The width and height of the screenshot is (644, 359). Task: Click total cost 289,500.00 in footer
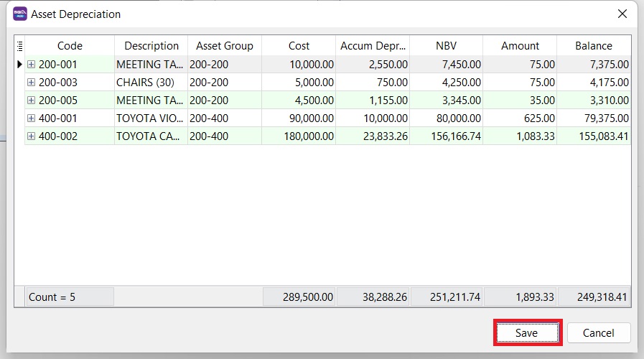click(299, 297)
